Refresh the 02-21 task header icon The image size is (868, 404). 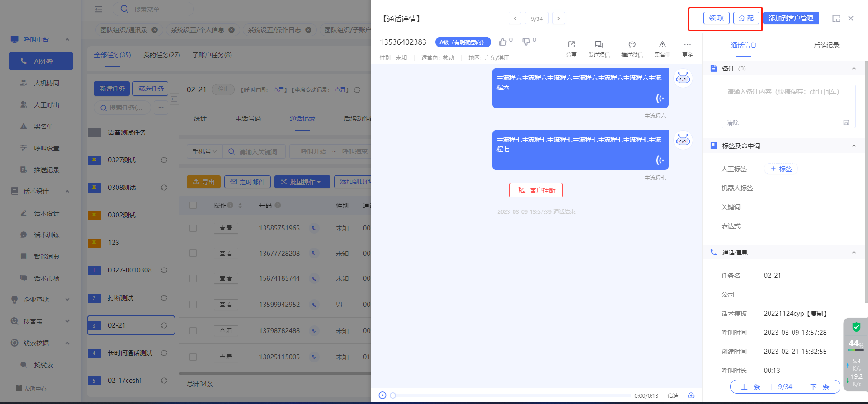click(357, 90)
